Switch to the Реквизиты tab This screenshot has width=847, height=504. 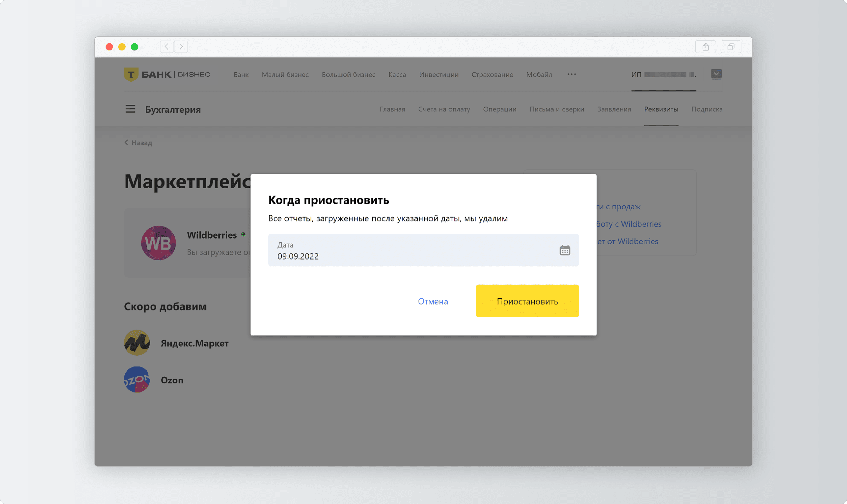(x=661, y=109)
